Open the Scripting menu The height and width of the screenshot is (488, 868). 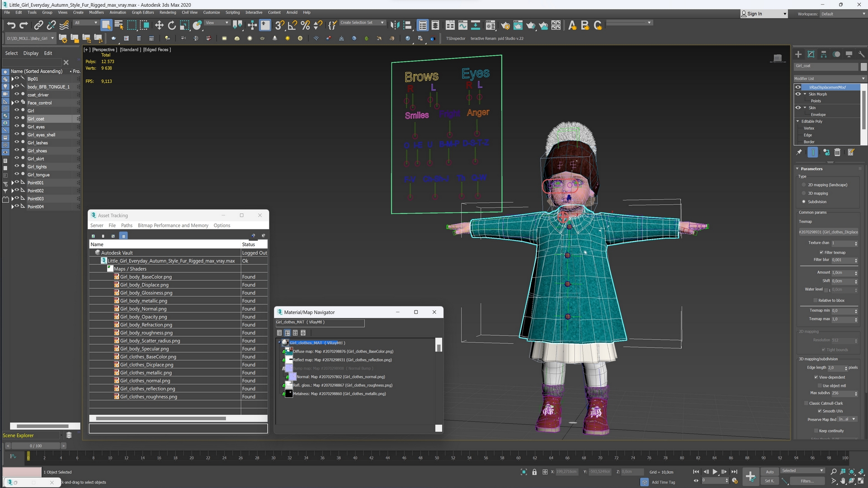(x=233, y=12)
